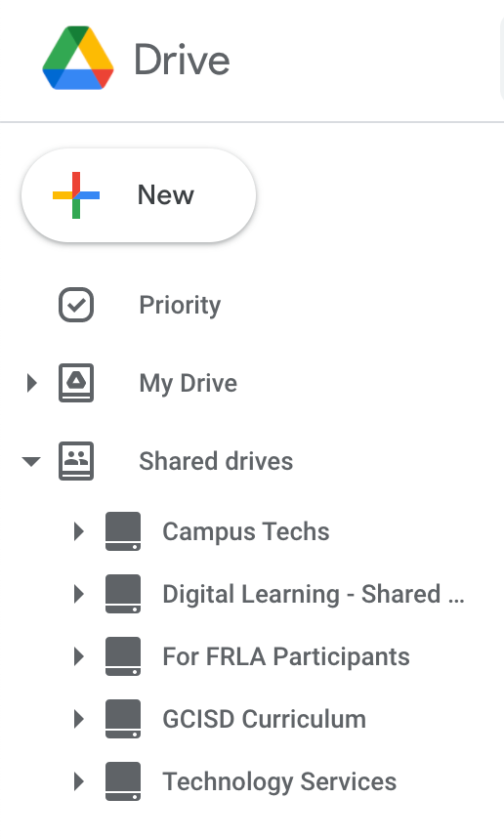Open the Priority view

pyautogui.click(x=180, y=306)
